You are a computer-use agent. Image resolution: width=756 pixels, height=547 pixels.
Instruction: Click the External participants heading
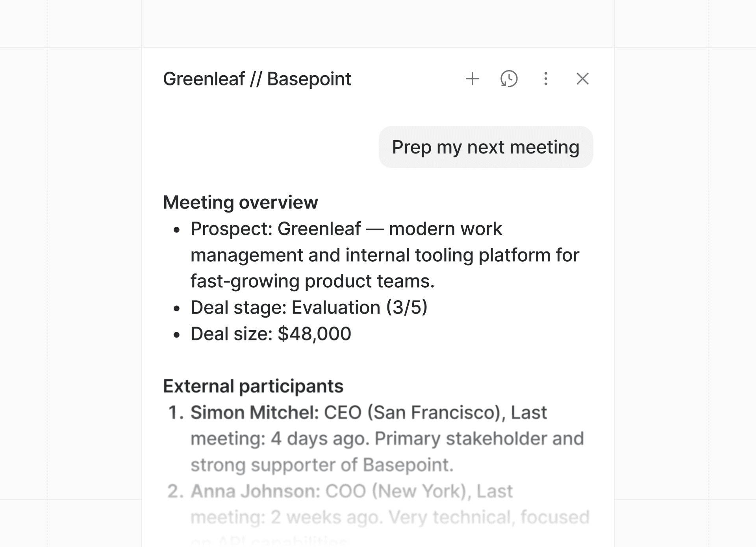click(253, 386)
